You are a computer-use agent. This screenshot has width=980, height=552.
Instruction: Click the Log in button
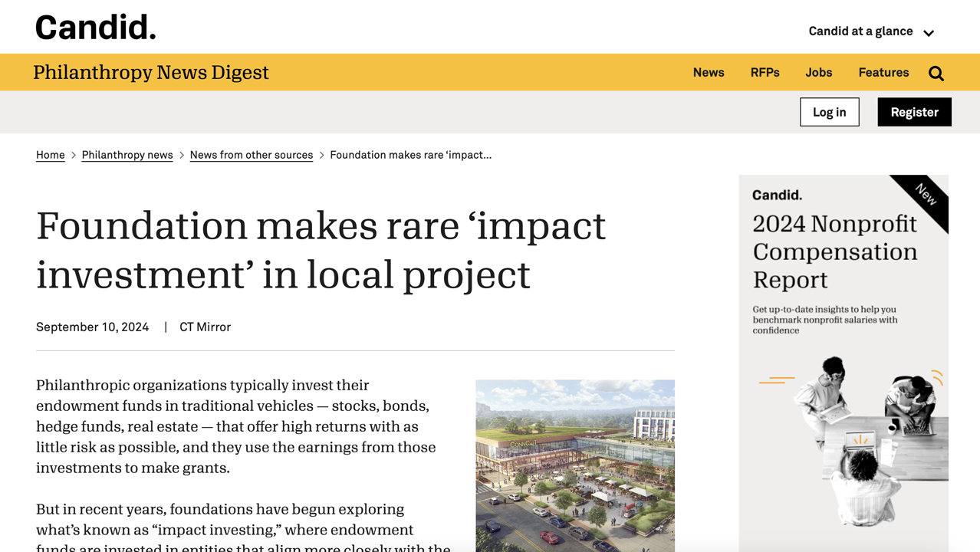point(830,112)
